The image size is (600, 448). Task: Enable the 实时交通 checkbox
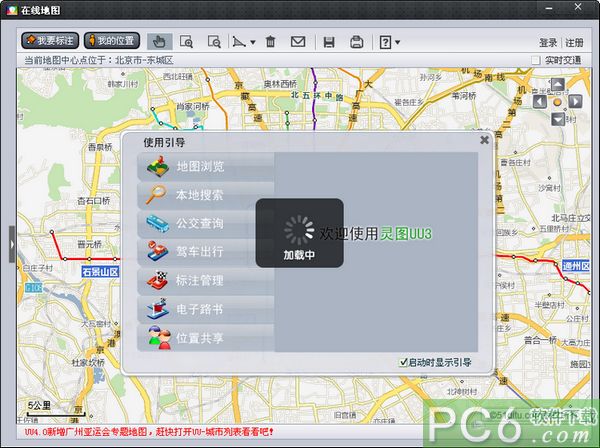(537, 60)
